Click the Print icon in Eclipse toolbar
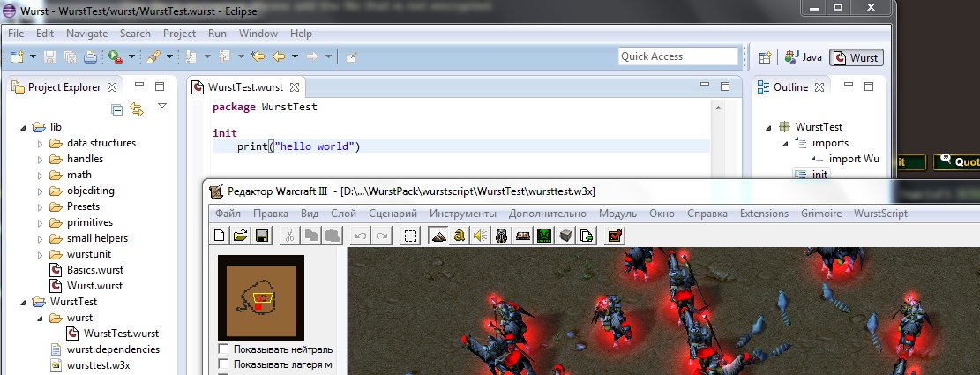This screenshot has width=980, height=375. point(90,56)
